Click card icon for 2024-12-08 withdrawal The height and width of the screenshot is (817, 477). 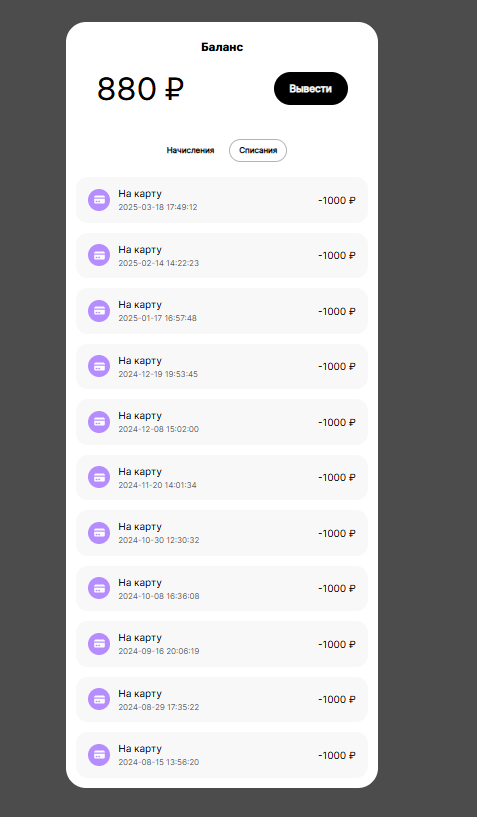point(99,422)
